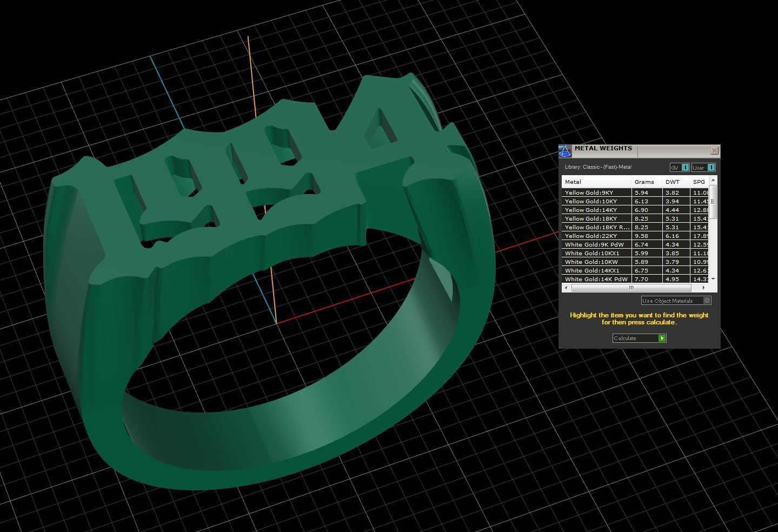Click the table's scroll up arrow
Screen dimensions: 778x532
click(x=713, y=179)
